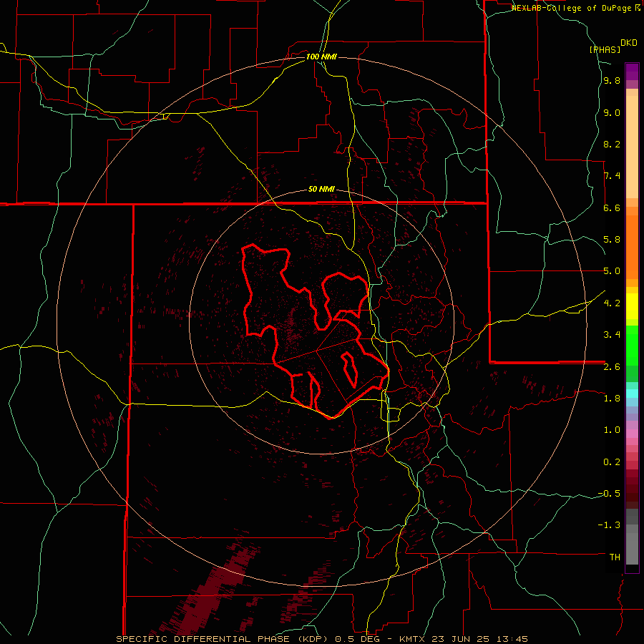Viewport: 644px width, 644px height.
Task: Pick the cyan segment of color bar
Action: [x=632, y=394]
